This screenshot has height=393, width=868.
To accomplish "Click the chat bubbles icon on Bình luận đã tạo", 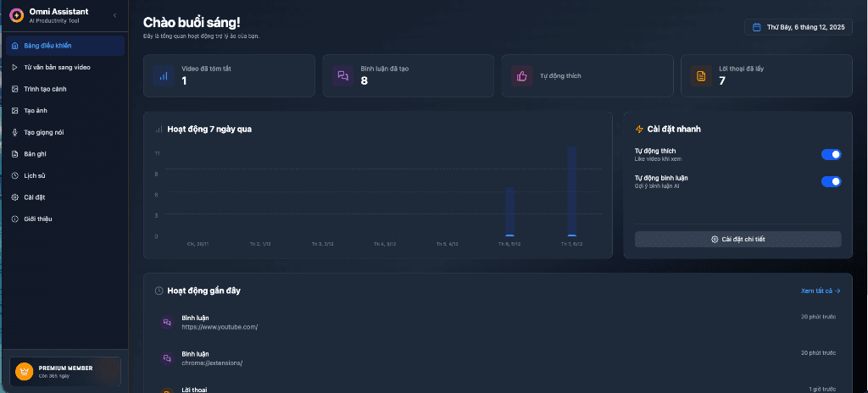I will [x=342, y=76].
